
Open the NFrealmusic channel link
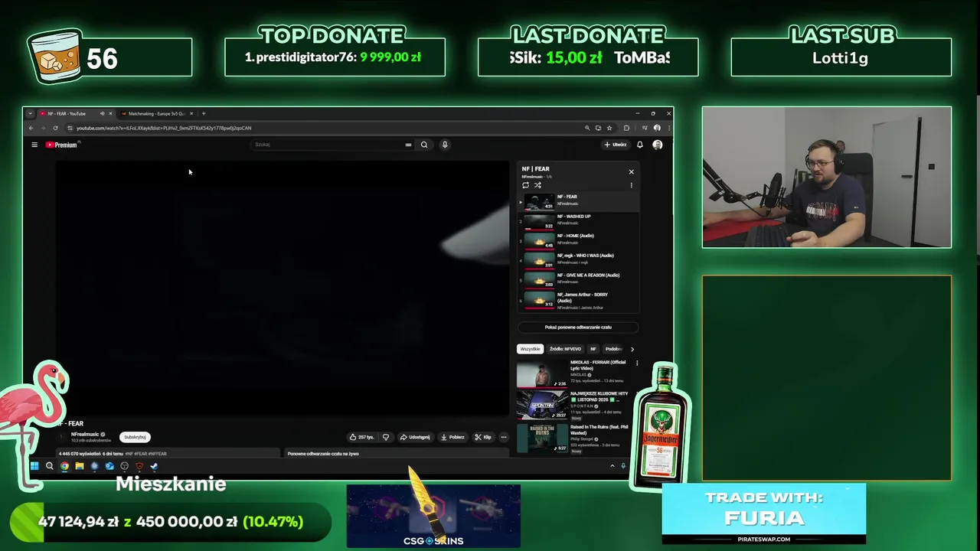point(85,434)
